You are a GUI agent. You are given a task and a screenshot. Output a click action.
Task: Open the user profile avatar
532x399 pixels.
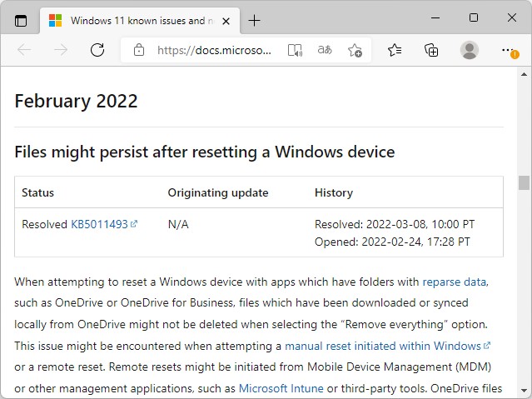(x=470, y=50)
